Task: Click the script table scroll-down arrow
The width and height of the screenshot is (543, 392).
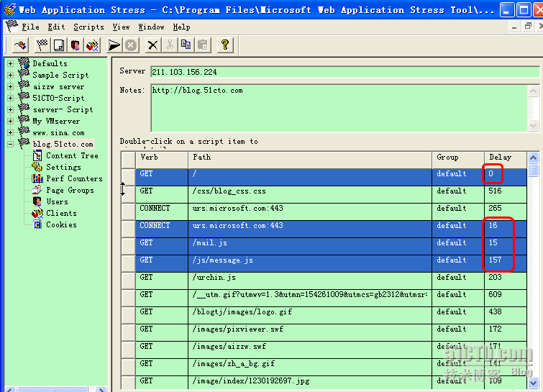Action: (x=534, y=383)
